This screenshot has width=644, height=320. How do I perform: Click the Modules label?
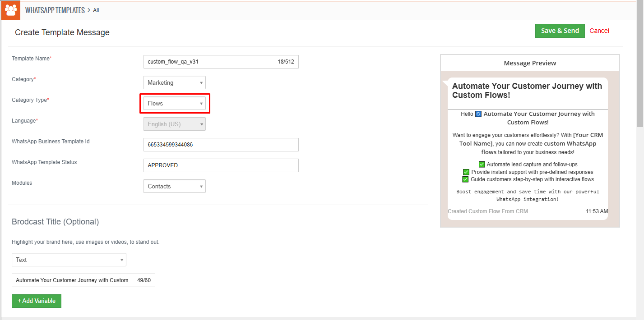(x=22, y=183)
